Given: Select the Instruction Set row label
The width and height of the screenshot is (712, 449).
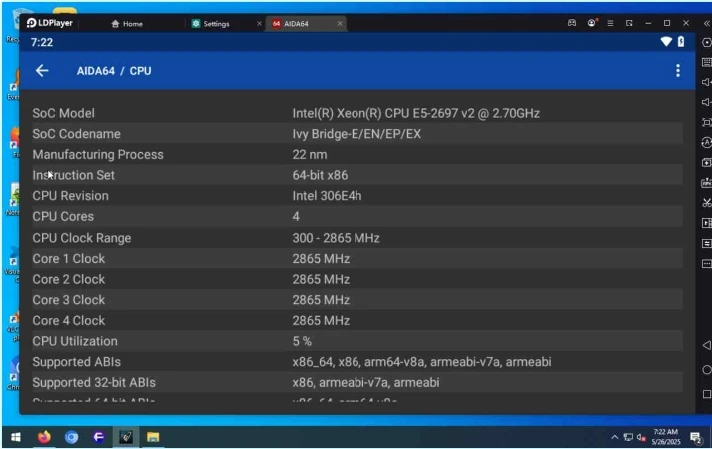Looking at the screenshot, I should click(74, 175).
